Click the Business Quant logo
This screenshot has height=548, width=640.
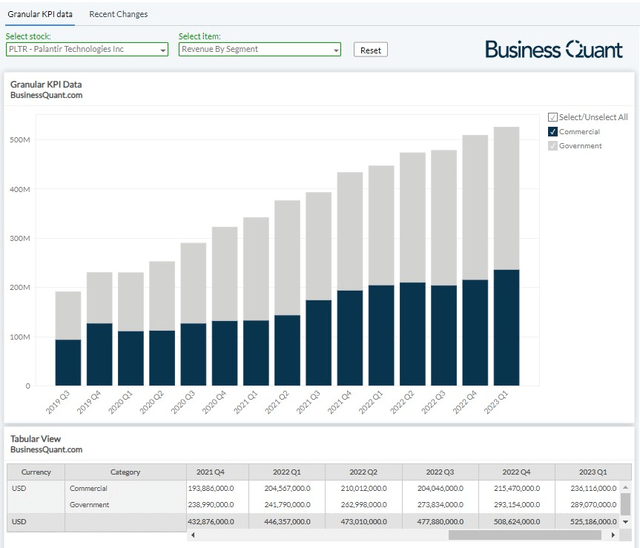click(554, 50)
